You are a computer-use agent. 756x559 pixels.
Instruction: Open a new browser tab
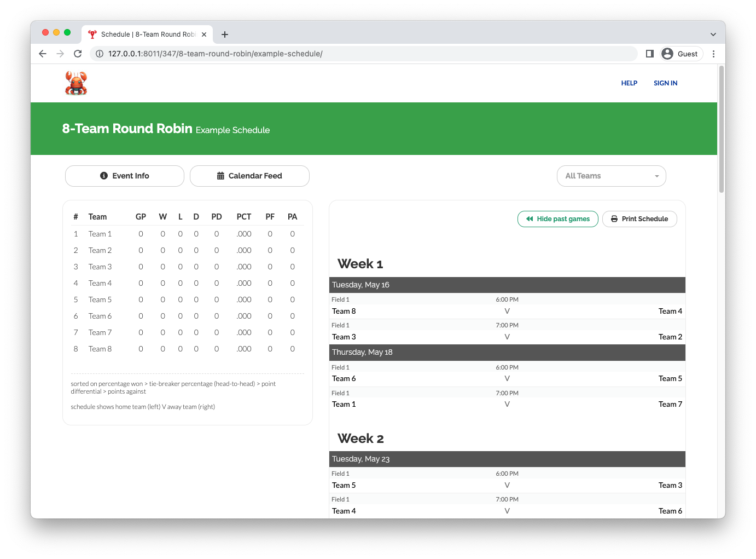(225, 34)
